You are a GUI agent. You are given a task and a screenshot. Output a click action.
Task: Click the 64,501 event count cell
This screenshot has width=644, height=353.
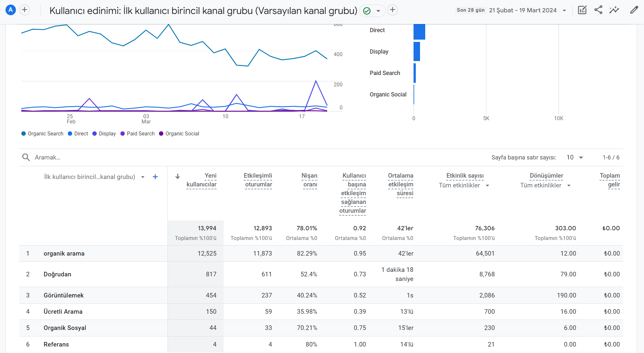coord(485,253)
